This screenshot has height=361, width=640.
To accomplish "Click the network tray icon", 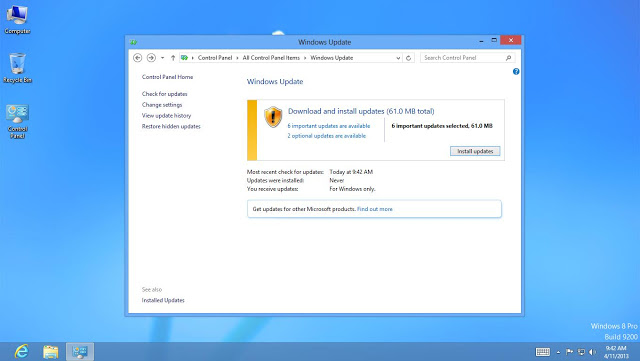I will pyautogui.click(x=581, y=352).
